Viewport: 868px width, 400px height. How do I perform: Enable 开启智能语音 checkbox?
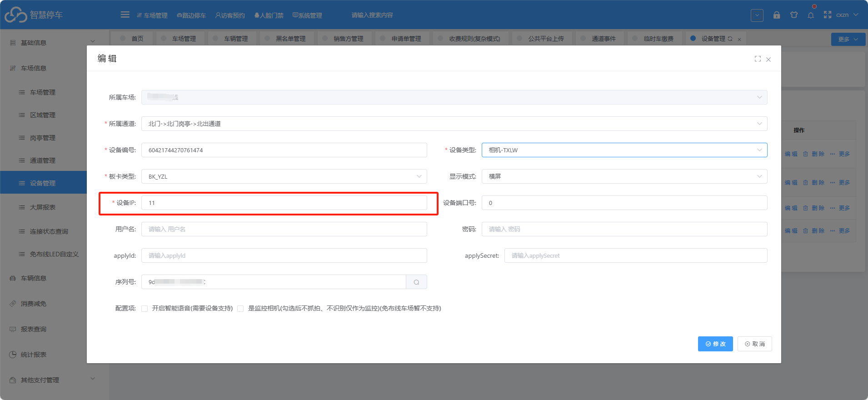pos(145,309)
